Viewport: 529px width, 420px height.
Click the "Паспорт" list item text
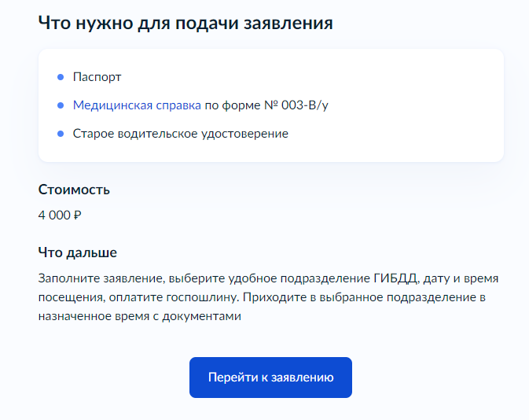(x=97, y=77)
